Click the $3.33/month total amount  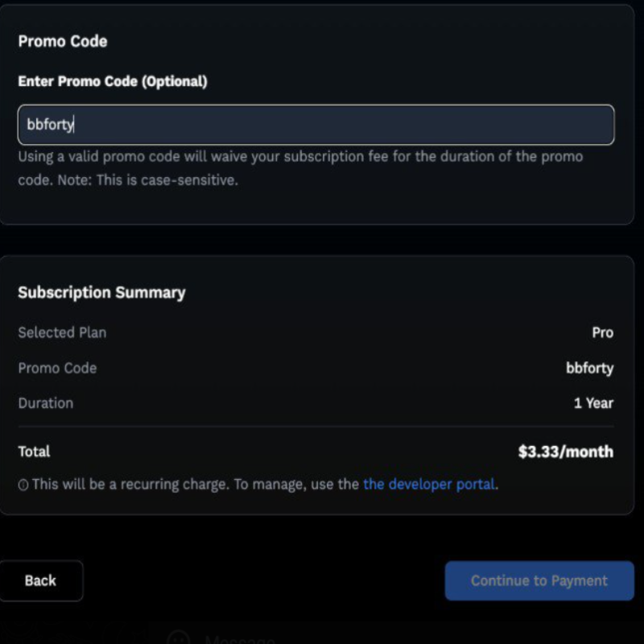(566, 452)
